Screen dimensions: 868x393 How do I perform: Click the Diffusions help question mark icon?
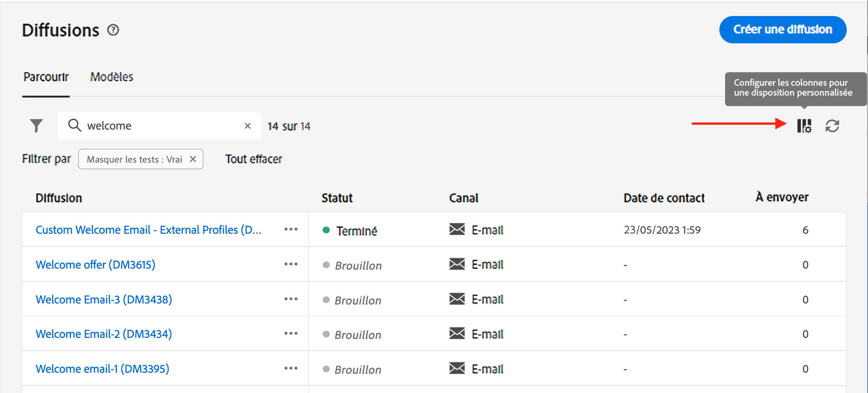pos(113,30)
